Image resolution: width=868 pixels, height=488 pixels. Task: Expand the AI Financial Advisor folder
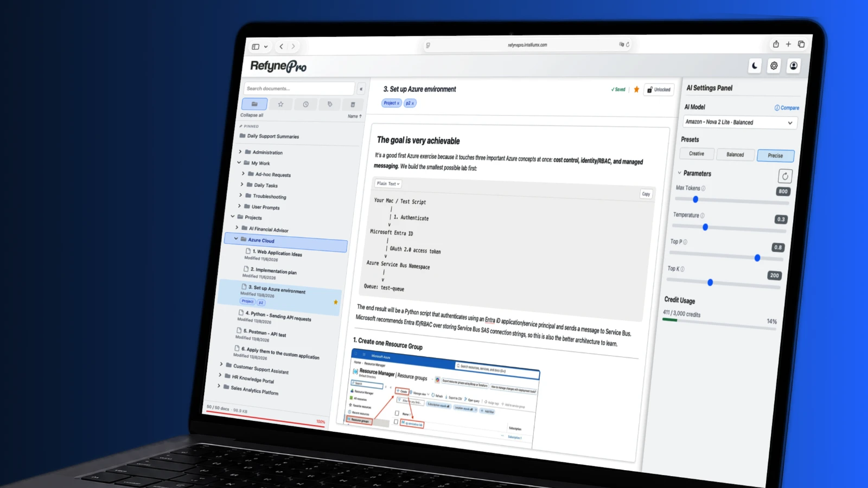[x=237, y=228]
